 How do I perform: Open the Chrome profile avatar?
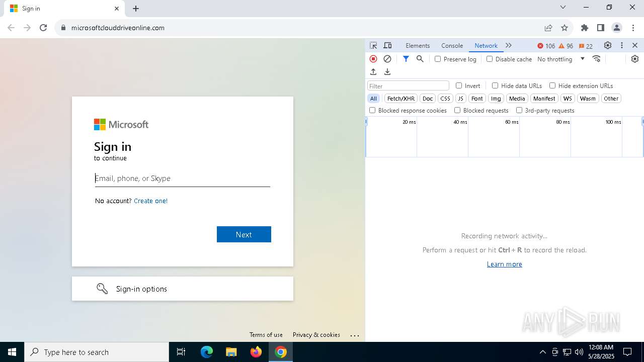click(x=617, y=28)
